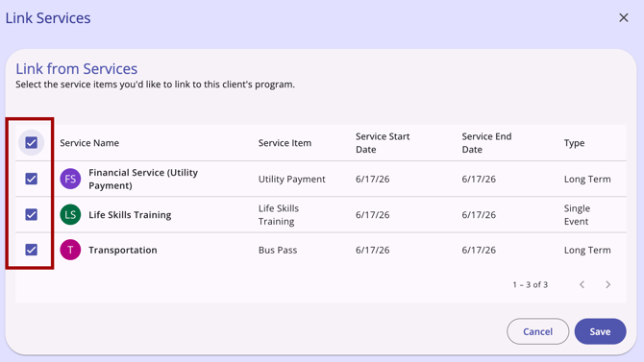Viewport: 644px width, 362px height.
Task: Select the Life Skills Training service name
Action: [130, 215]
